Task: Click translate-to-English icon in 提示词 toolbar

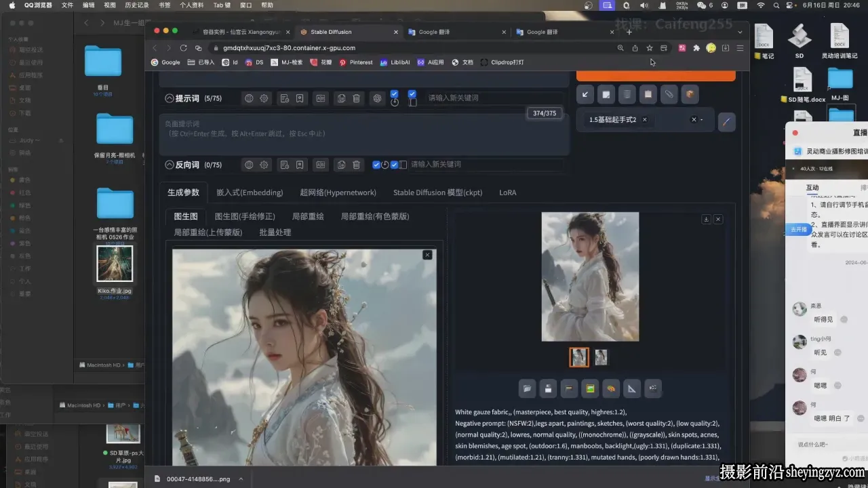Action: (321, 98)
